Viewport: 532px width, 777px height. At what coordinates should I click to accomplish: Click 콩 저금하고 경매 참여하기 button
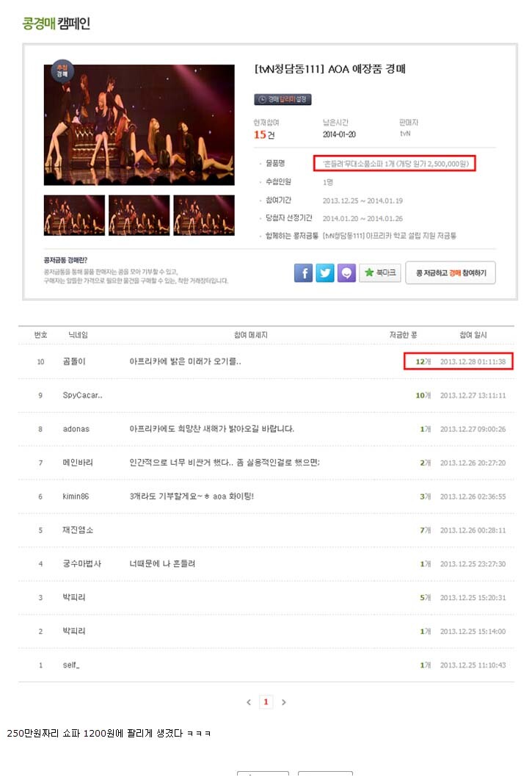click(x=451, y=272)
